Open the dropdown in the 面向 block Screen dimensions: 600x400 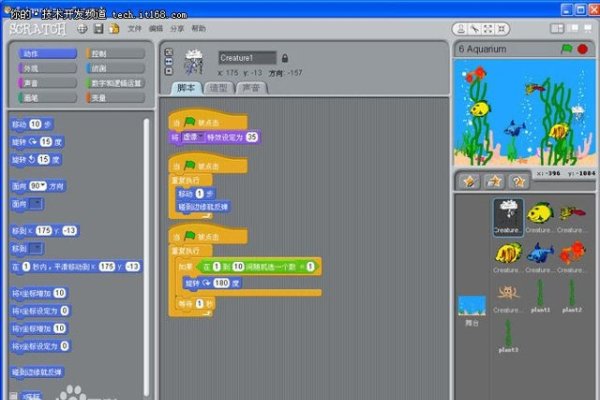(x=35, y=204)
